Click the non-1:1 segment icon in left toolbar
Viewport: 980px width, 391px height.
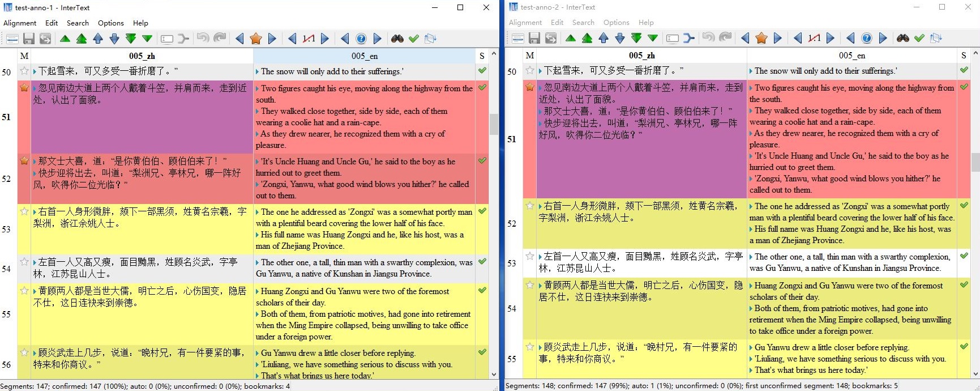tap(309, 39)
